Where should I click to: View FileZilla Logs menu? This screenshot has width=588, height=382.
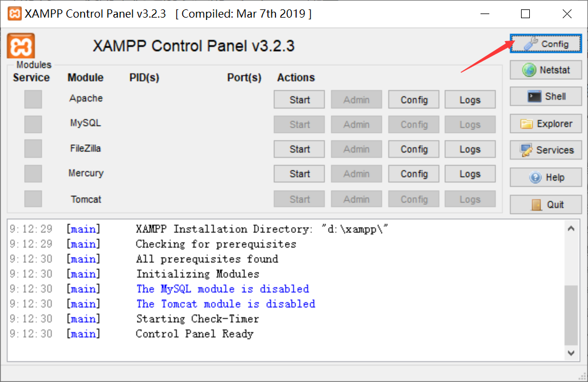(x=471, y=149)
